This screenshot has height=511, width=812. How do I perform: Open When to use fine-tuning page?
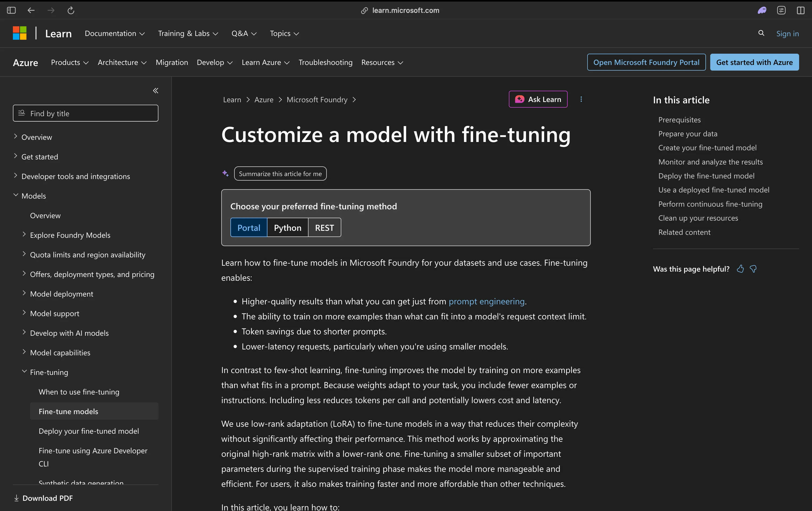tap(79, 392)
